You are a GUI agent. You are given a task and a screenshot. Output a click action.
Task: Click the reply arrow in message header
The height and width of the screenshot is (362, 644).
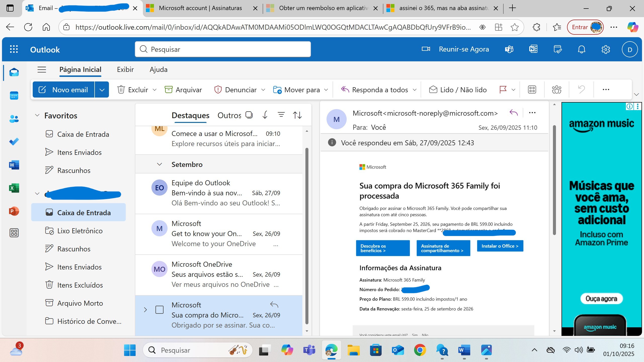click(x=513, y=113)
